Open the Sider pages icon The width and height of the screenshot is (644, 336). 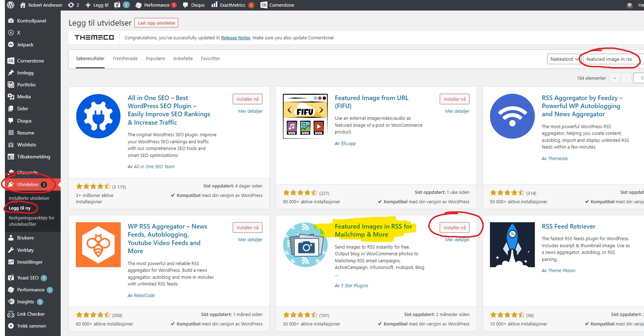pos(11,108)
